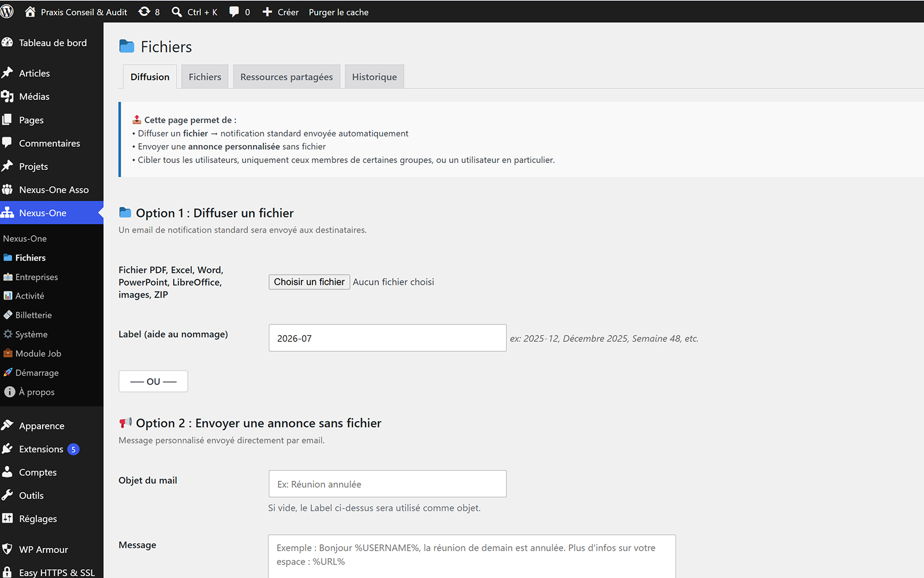Open the Nexus-One submenu heading link
This screenshot has height=578, width=924.
(25, 239)
